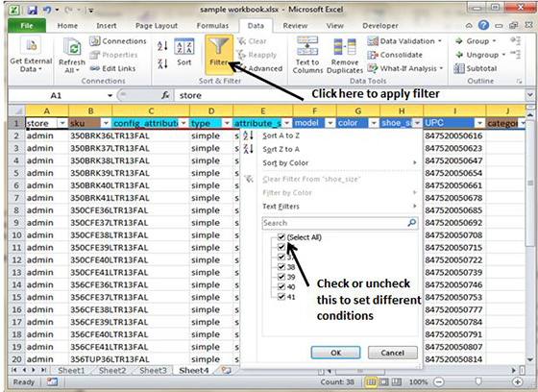This screenshot has width=538, height=392.
Task: Click the insert function fx icon
Action: click(x=165, y=95)
